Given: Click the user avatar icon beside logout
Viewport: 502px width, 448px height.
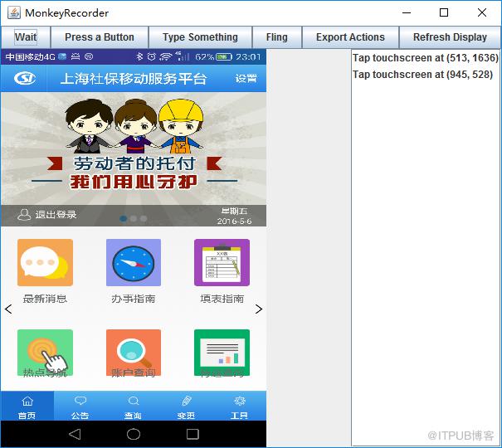Looking at the screenshot, I should [24, 214].
